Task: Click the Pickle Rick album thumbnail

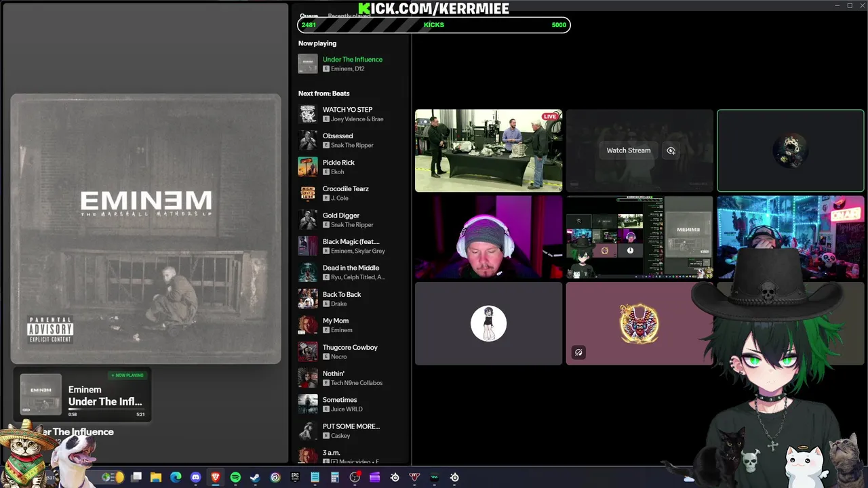Action: point(308,167)
